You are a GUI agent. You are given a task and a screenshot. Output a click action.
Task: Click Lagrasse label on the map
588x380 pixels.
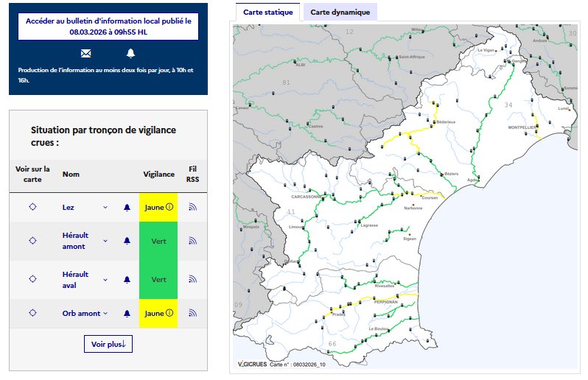pos(369,225)
